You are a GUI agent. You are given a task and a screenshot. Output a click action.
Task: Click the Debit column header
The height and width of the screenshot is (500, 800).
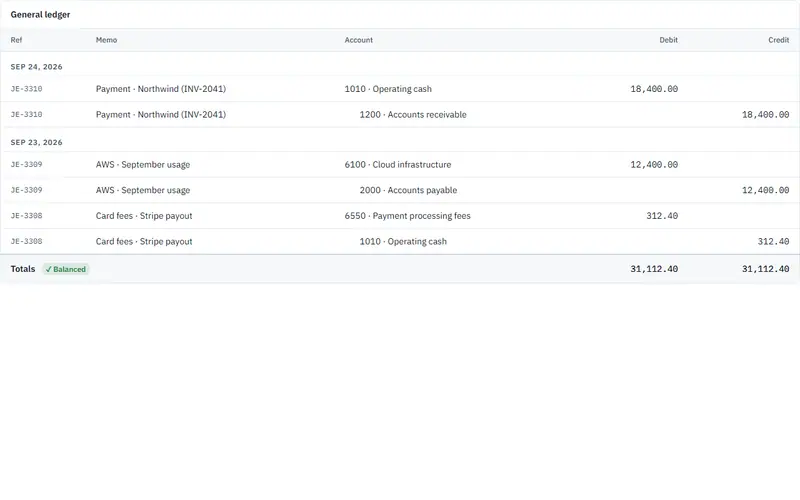668,40
